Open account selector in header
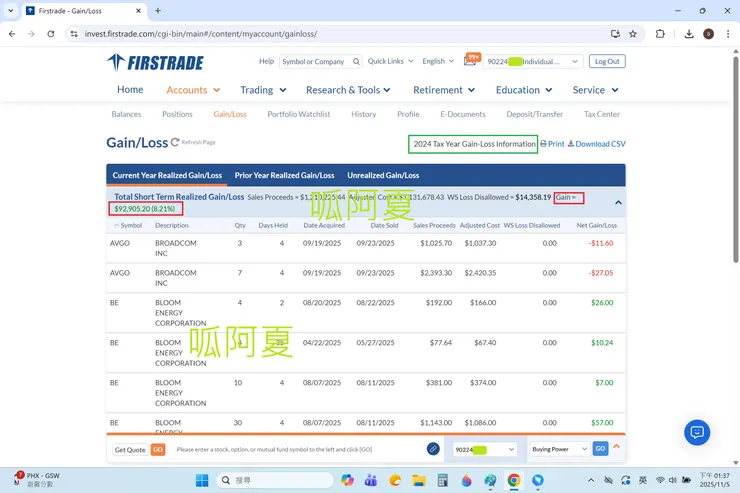740x493 pixels. (533, 61)
